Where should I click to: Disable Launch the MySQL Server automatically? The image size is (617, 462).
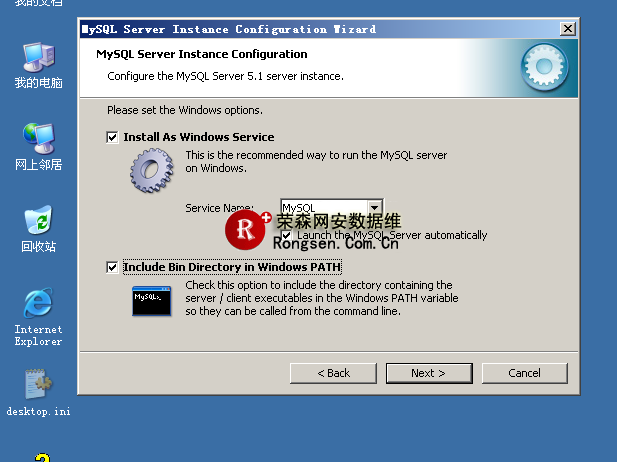[x=287, y=235]
